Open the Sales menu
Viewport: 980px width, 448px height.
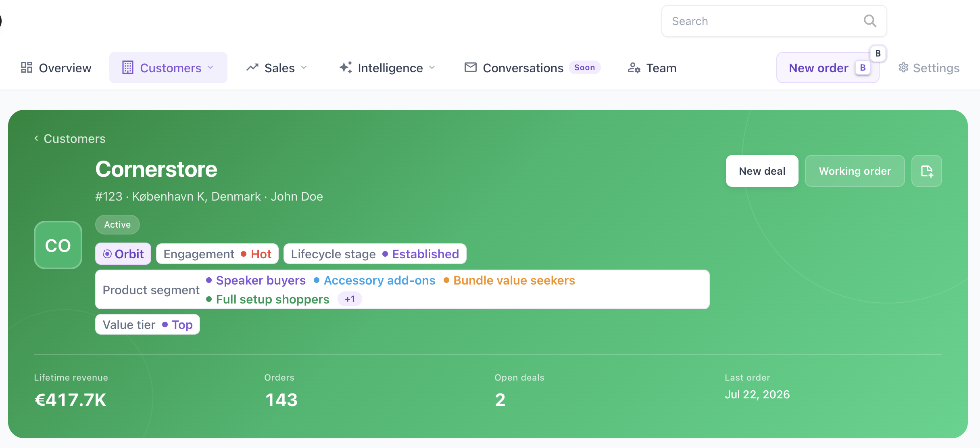coord(277,68)
